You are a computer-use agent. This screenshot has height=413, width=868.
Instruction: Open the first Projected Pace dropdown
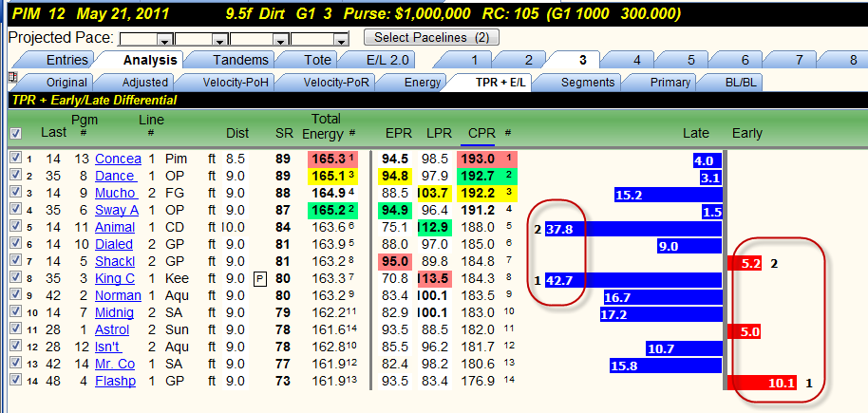tap(164, 39)
